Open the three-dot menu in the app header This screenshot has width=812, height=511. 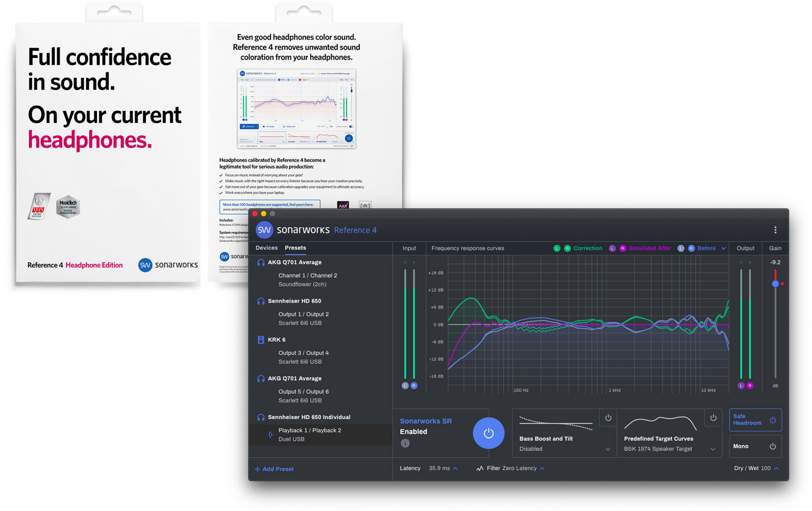coord(775,230)
